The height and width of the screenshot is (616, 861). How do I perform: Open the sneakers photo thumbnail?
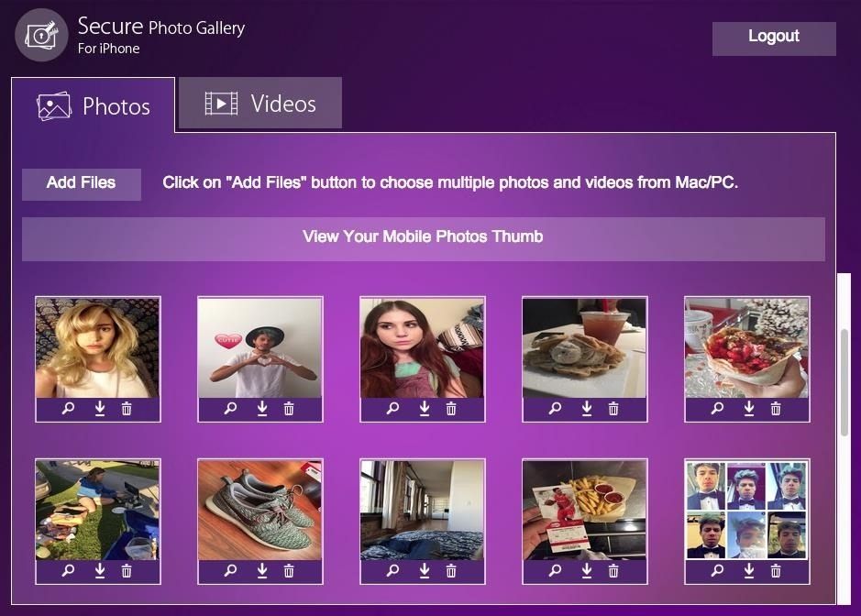(259, 510)
